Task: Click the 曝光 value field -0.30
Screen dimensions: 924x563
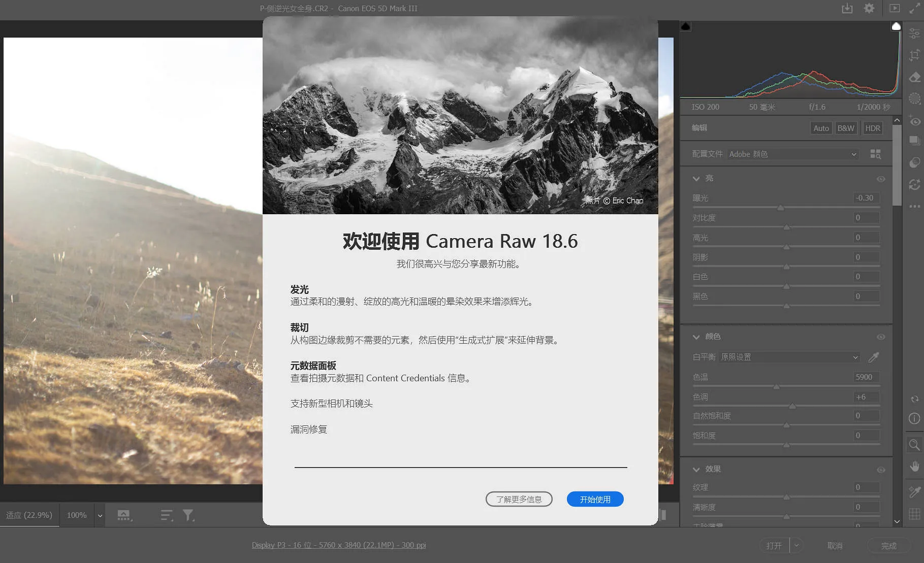Action: coord(866,197)
